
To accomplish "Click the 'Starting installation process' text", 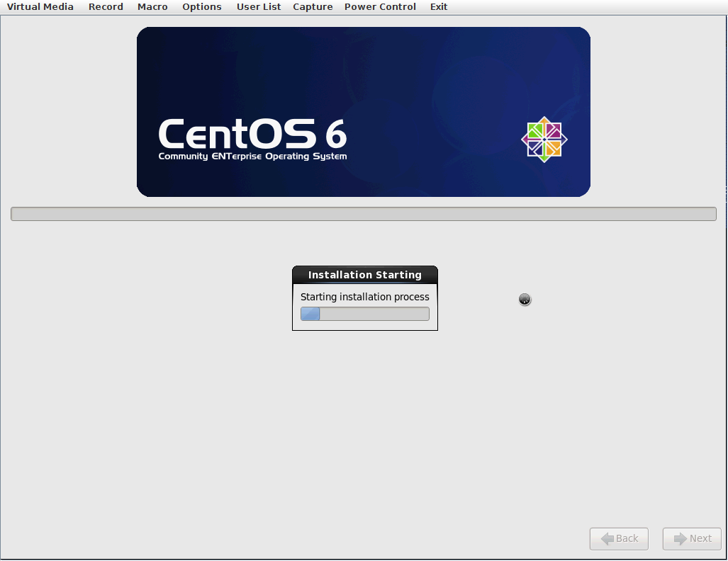I will pyautogui.click(x=365, y=297).
